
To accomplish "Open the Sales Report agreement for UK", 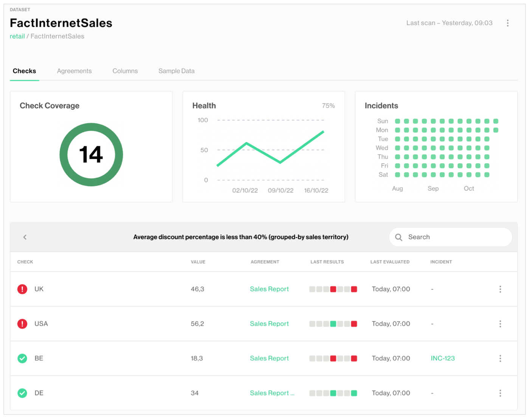I will pos(269,289).
